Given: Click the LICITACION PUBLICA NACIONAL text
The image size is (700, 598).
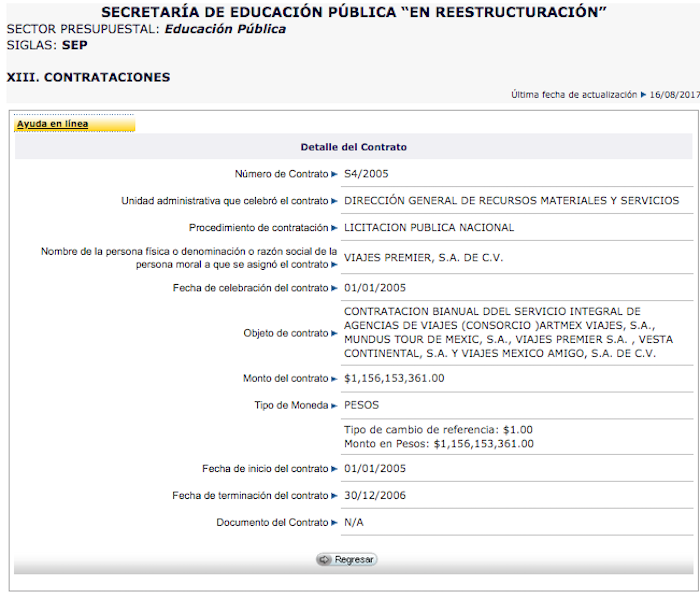Looking at the screenshot, I should [428, 228].
